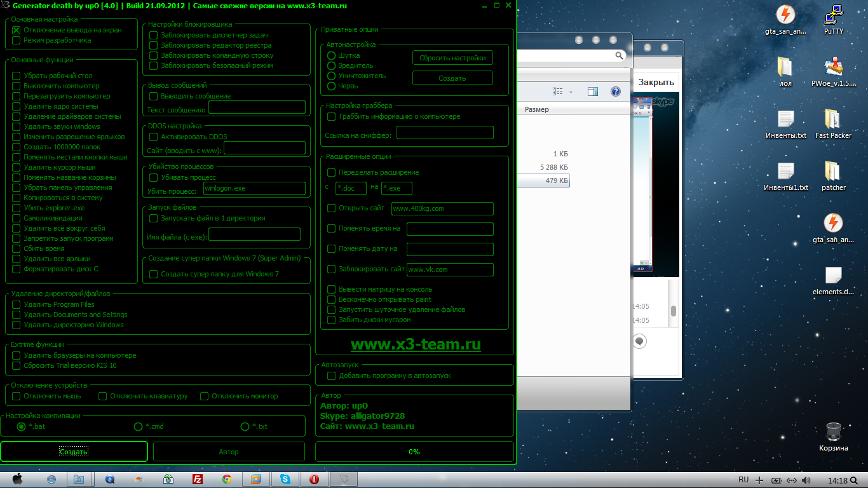Select the Generator death taskbar button

[x=344, y=480]
